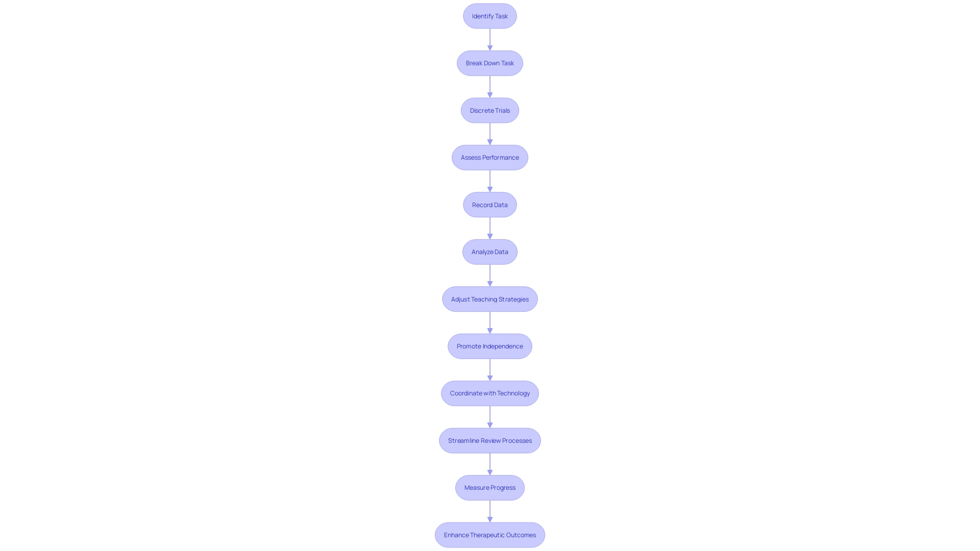Click the connector between Analyze Data and Adjust Teaching Strategies

coord(489,275)
